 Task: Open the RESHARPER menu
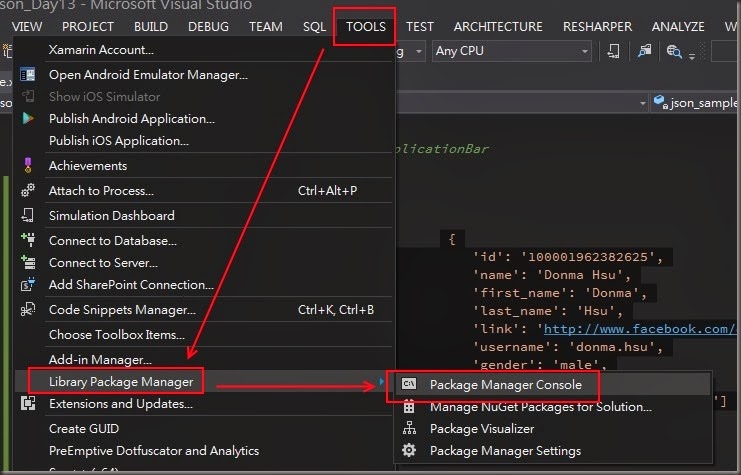point(597,26)
